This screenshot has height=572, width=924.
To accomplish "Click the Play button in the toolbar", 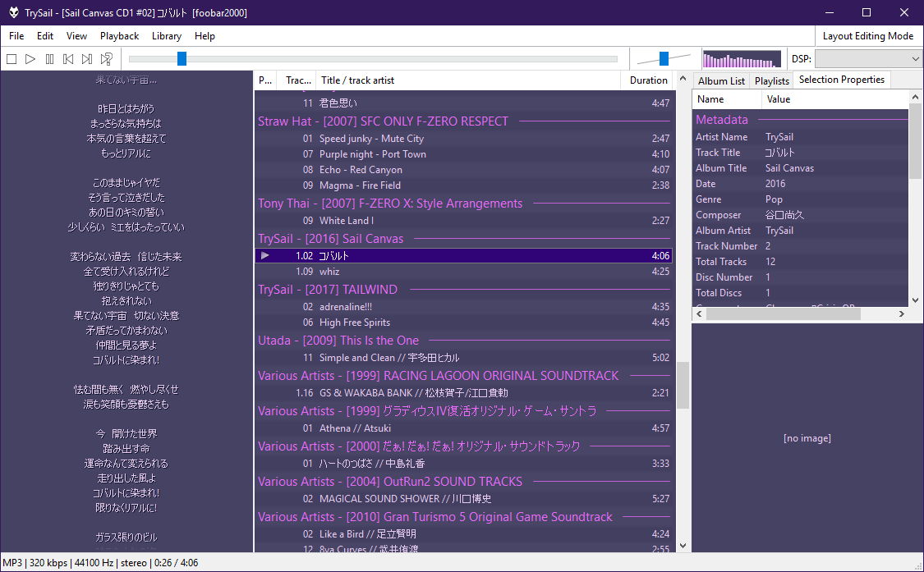I will pos(30,59).
